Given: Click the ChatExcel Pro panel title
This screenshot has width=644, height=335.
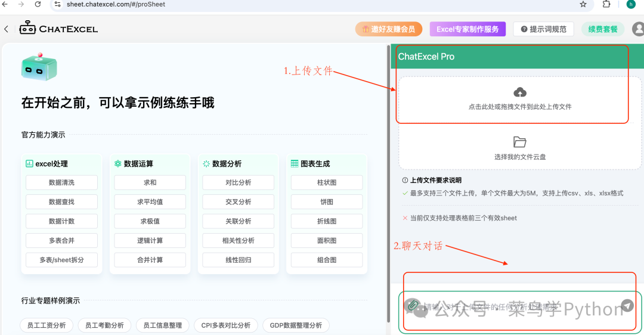Looking at the screenshot, I should coord(426,57).
